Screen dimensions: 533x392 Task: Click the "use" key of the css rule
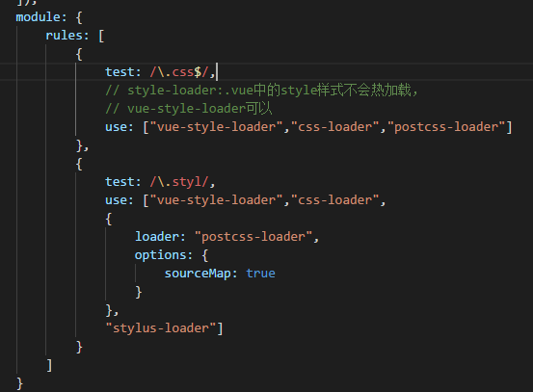tap(117, 127)
